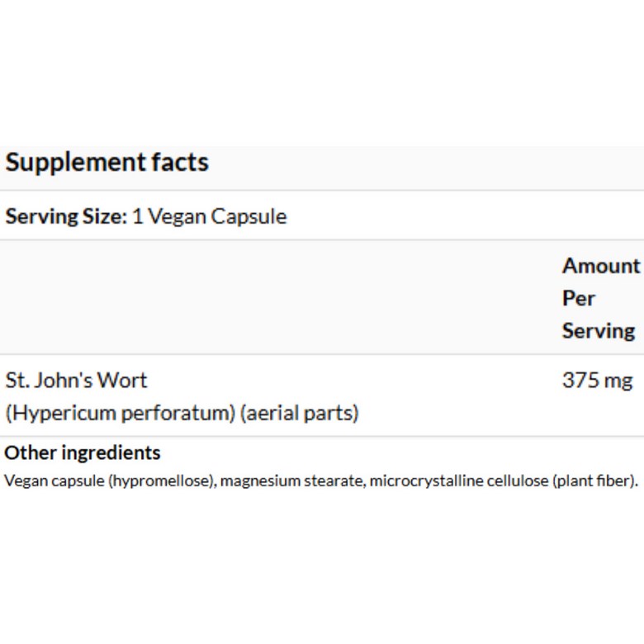
Task: Click the "(hypromellose)" text
Action: click(x=162, y=481)
